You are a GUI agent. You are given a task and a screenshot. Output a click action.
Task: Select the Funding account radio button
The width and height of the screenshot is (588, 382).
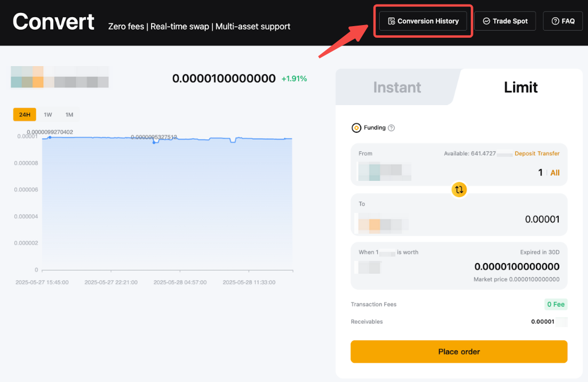tap(356, 128)
